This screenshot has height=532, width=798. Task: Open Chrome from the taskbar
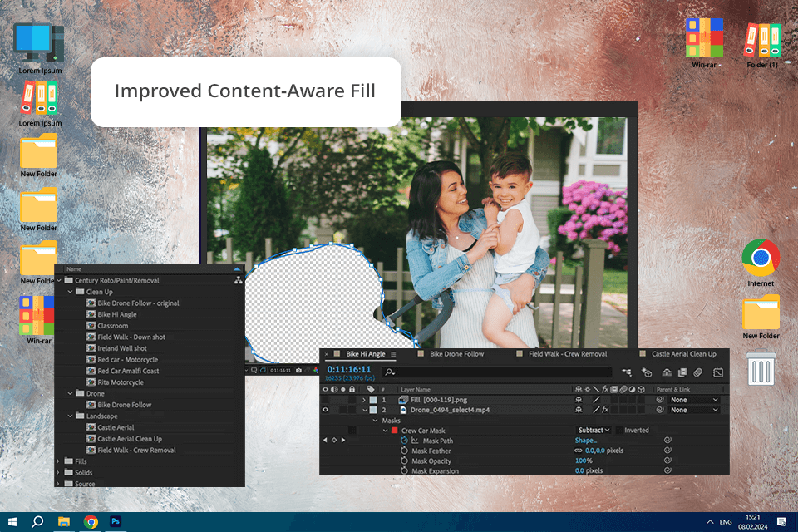click(x=91, y=521)
